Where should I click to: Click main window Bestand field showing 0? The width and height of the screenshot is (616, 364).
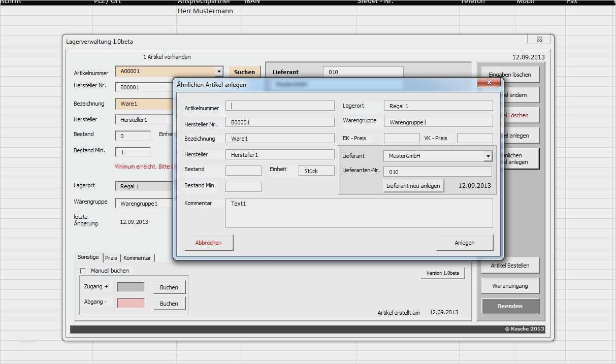(x=133, y=136)
